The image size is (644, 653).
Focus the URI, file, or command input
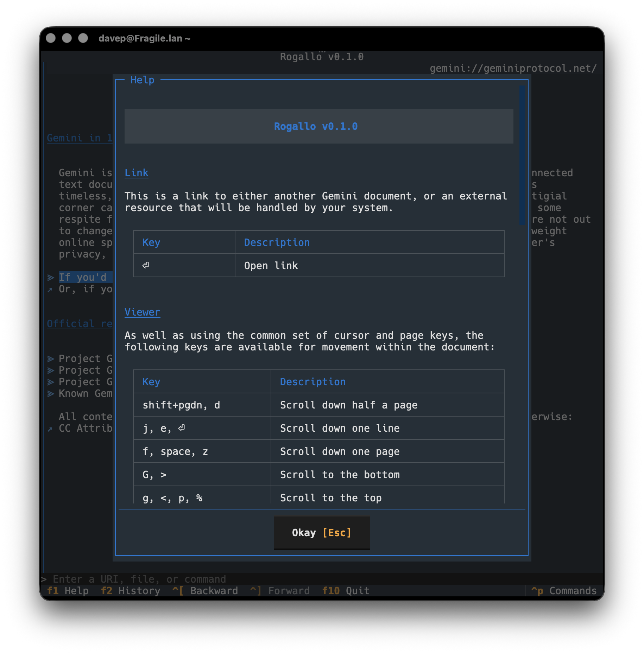pos(322,579)
